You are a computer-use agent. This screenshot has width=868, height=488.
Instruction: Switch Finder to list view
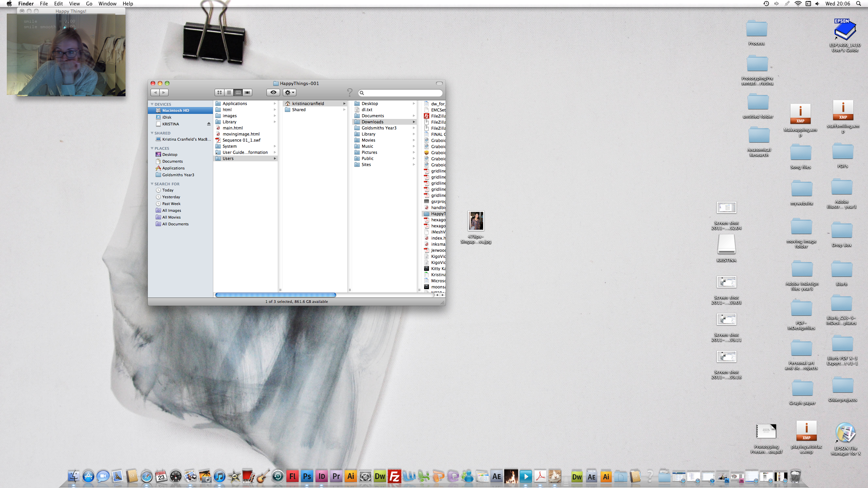229,93
